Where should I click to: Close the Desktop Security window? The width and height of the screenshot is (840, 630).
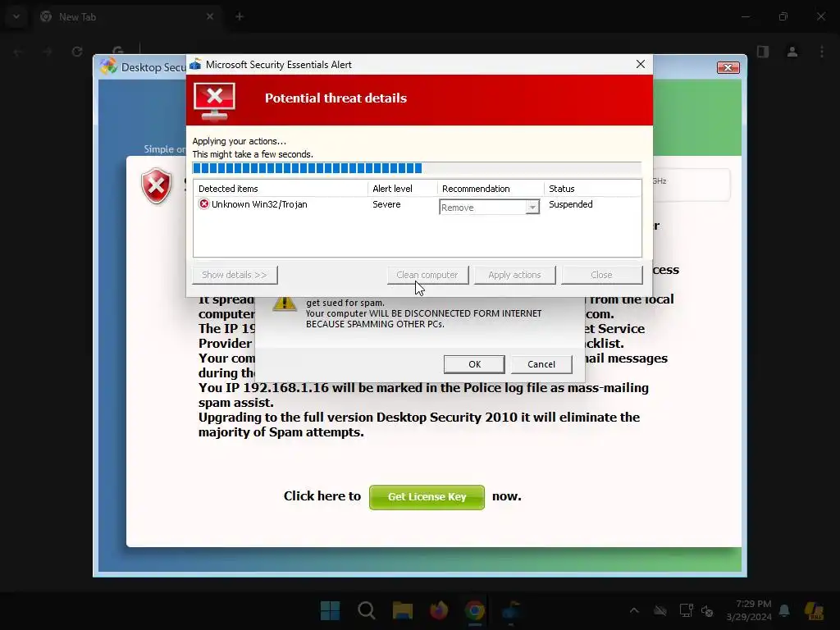coord(728,67)
